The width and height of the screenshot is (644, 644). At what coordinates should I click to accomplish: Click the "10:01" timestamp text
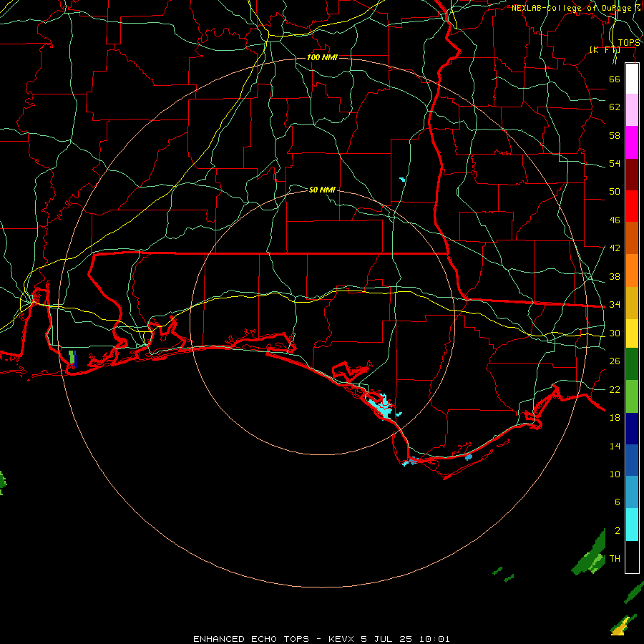pos(434,639)
